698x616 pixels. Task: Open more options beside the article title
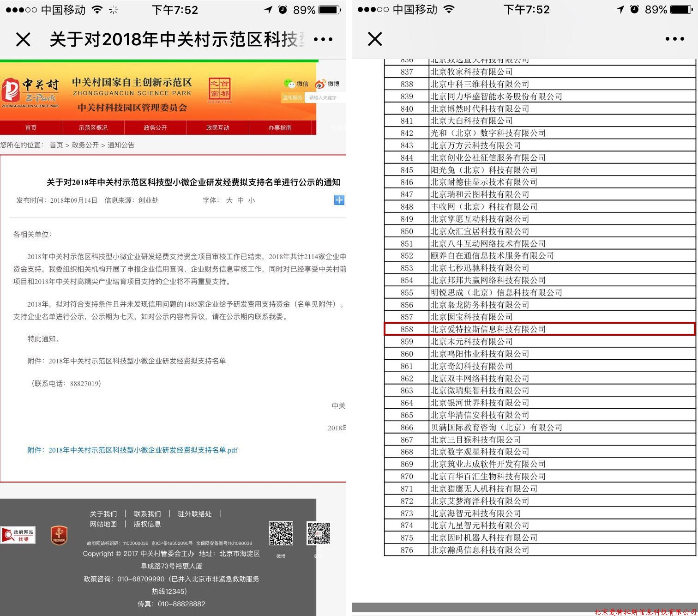323,40
